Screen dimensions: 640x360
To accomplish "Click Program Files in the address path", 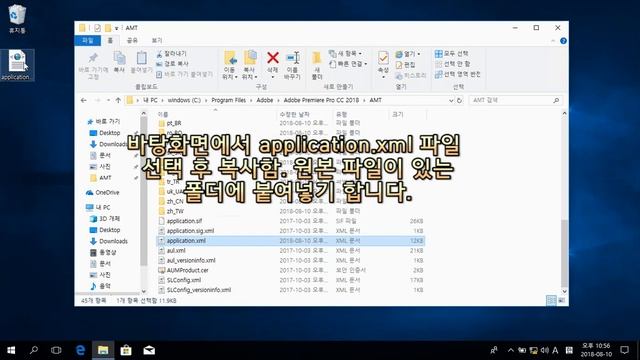I will coord(229,100).
